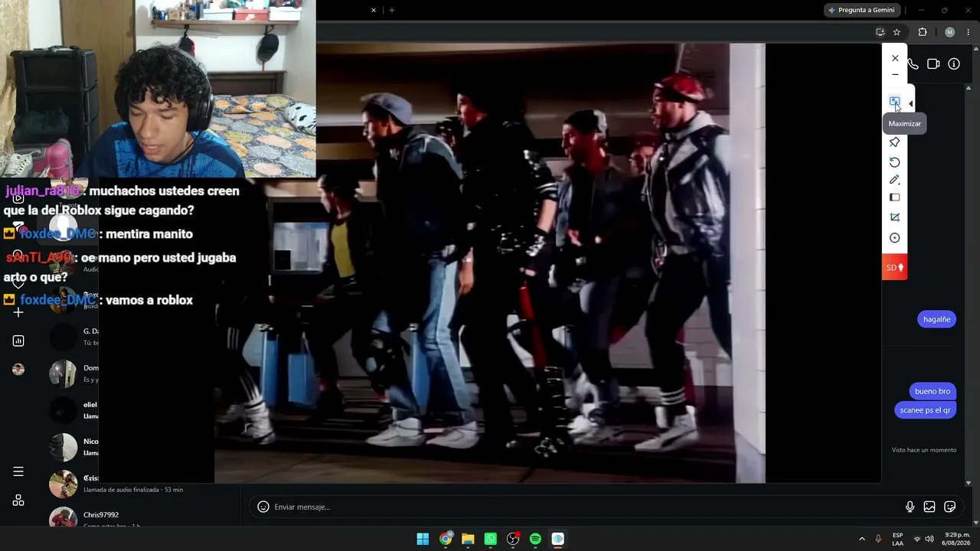980x551 pixels.
Task: Open File Explorer from the taskbar
Action: 468,539
